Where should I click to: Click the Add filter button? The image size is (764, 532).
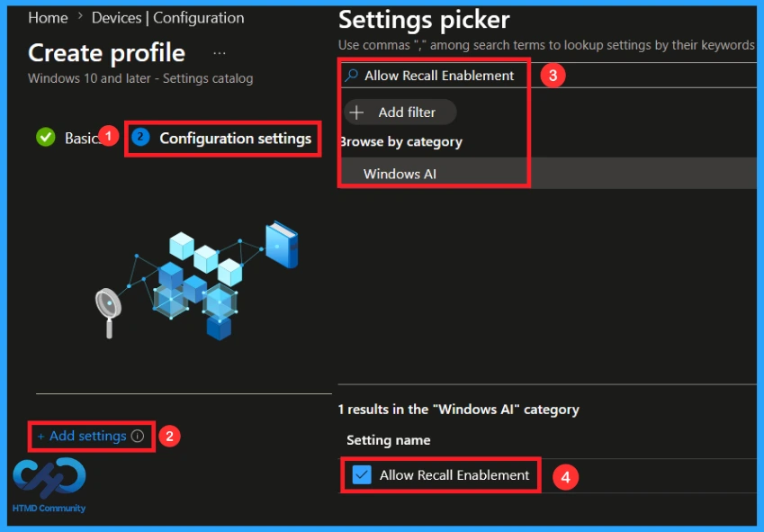[400, 112]
